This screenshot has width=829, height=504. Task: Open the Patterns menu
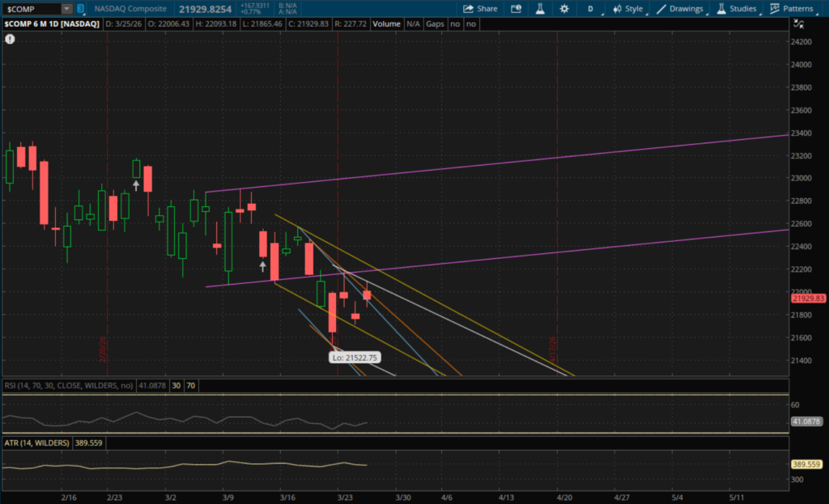pyautogui.click(x=792, y=9)
